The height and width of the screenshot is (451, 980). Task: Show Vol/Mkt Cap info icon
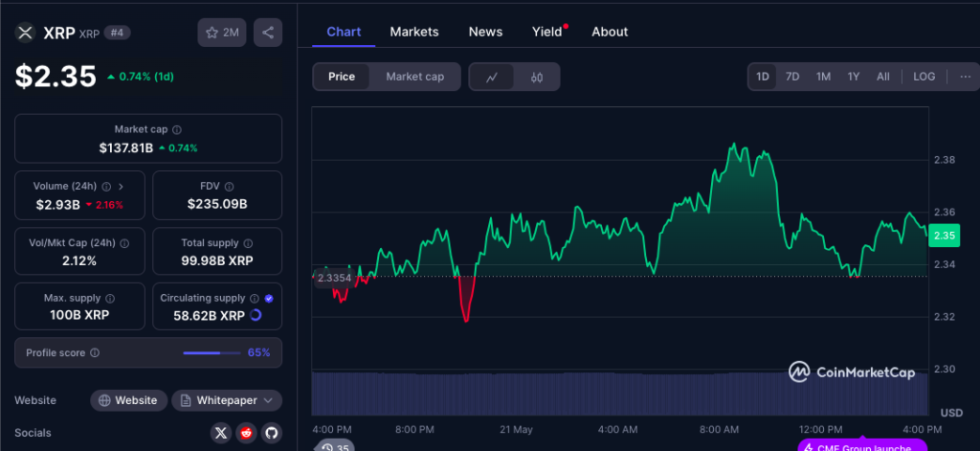124,242
